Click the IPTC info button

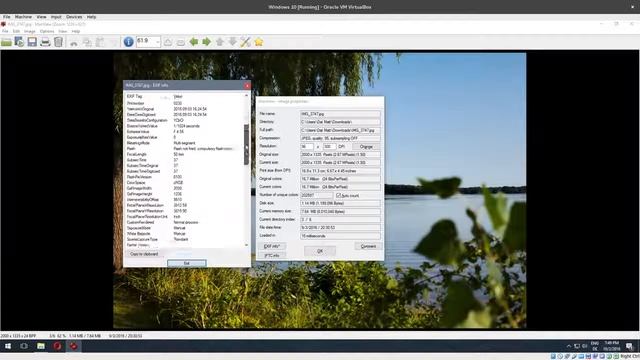click(272, 256)
